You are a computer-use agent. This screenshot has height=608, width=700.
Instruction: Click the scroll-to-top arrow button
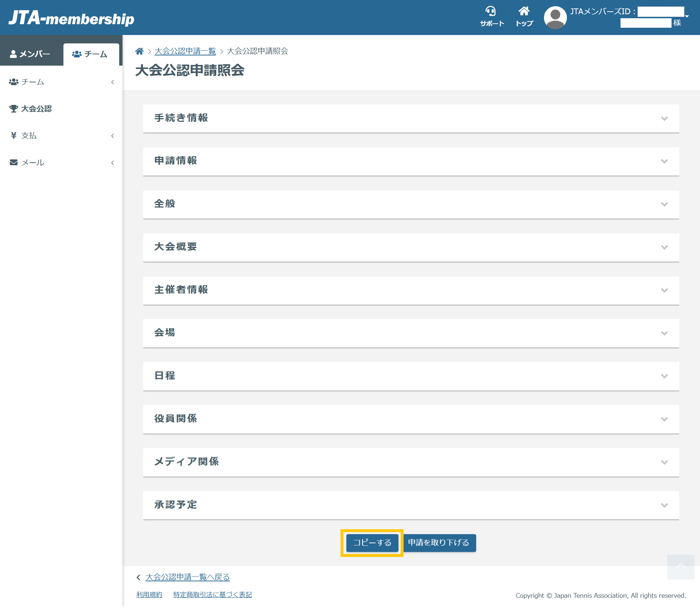[680, 567]
